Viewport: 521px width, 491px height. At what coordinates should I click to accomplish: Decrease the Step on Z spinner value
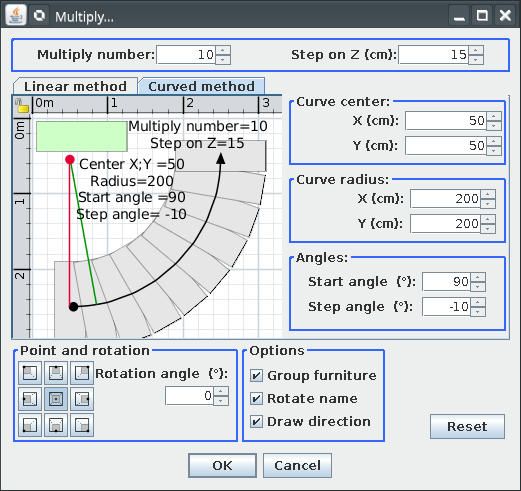point(476,59)
